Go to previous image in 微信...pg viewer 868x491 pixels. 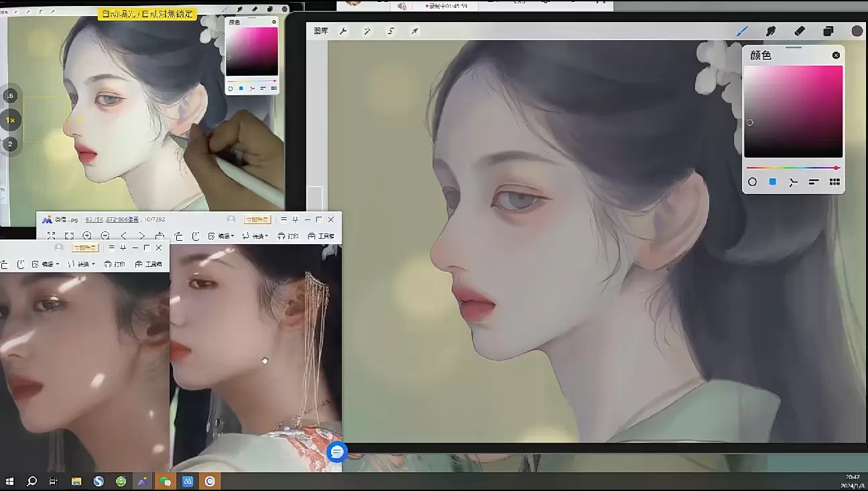tap(123, 236)
